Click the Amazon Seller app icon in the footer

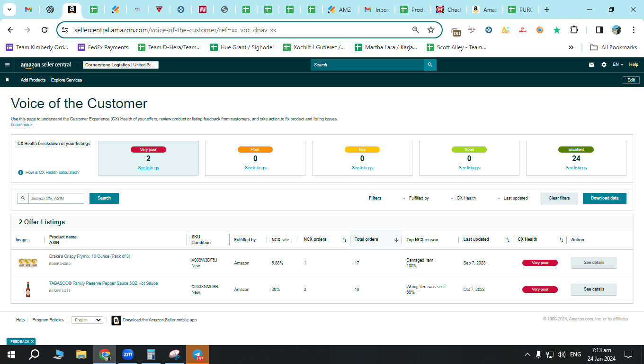(x=116, y=320)
